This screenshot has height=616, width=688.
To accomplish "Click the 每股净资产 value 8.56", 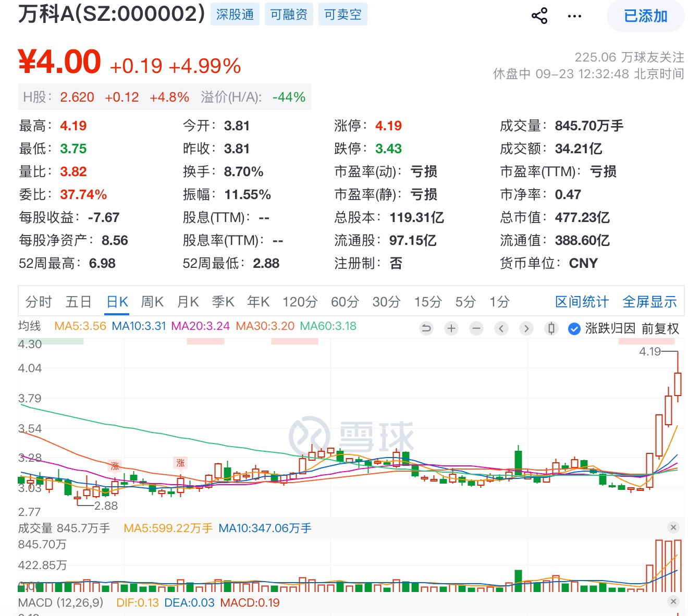I will 115,240.
